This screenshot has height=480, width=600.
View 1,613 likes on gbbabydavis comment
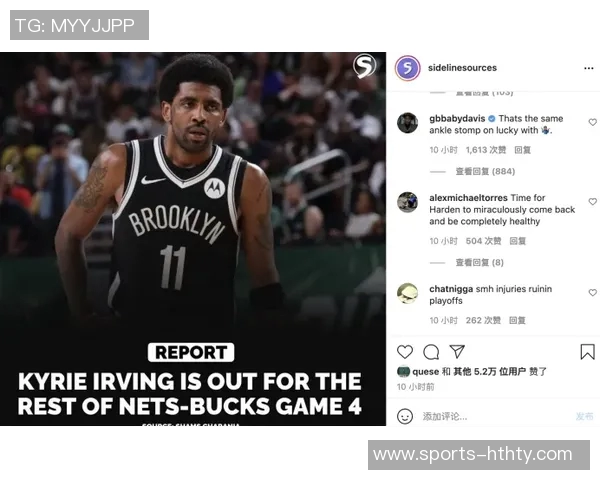click(x=486, y=150)
